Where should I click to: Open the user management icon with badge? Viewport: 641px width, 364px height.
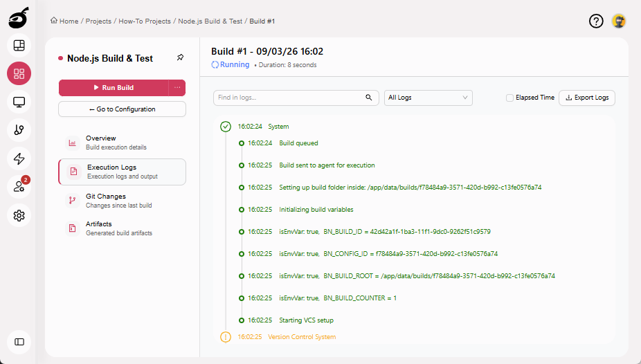click(x=19, y=187)
